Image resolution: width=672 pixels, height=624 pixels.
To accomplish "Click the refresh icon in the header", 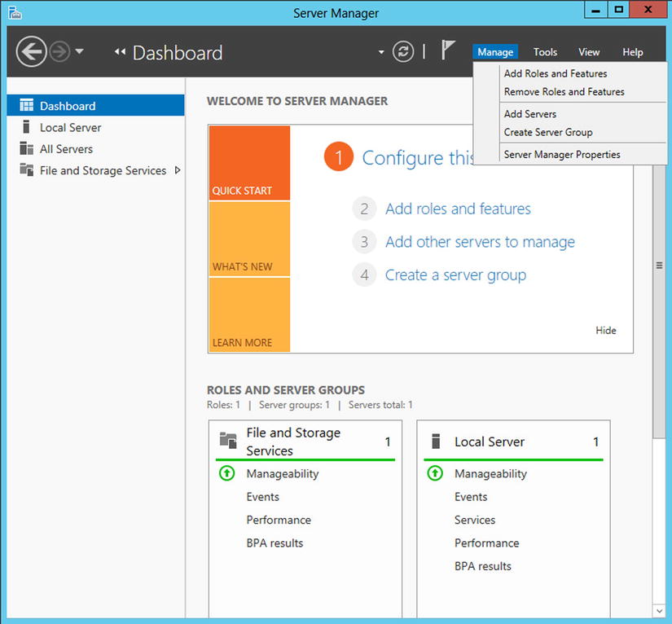I will [x=403, y=52].
